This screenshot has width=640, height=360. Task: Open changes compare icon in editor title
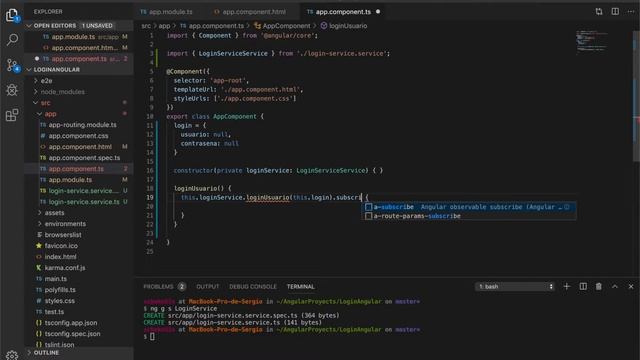pos(599,12)
